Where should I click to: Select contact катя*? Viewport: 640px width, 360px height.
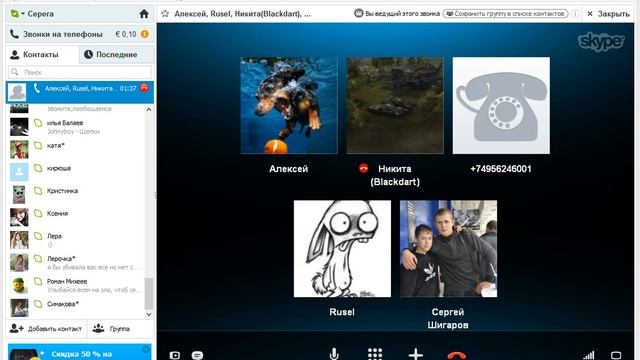tap(76, 149)
